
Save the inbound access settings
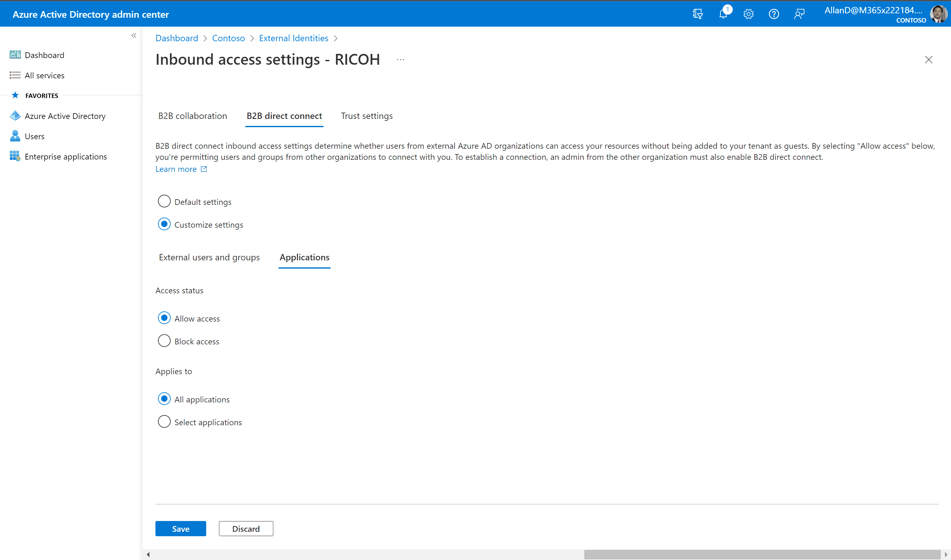click(x=181, y=529)
